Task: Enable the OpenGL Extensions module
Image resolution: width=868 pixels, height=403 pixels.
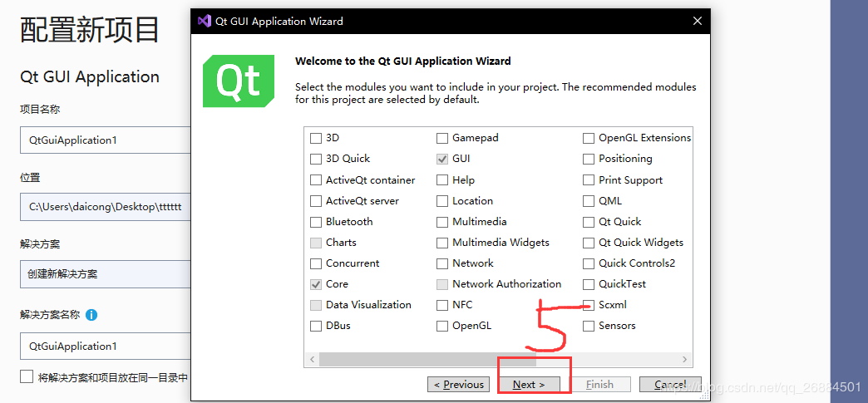Action: click(589, 138)
